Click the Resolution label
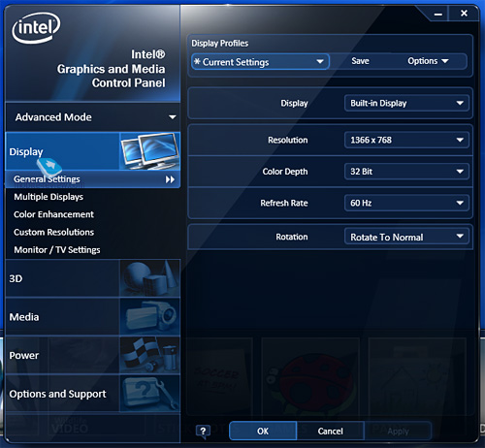The image size is (485, 448). [x=288, y=140]
